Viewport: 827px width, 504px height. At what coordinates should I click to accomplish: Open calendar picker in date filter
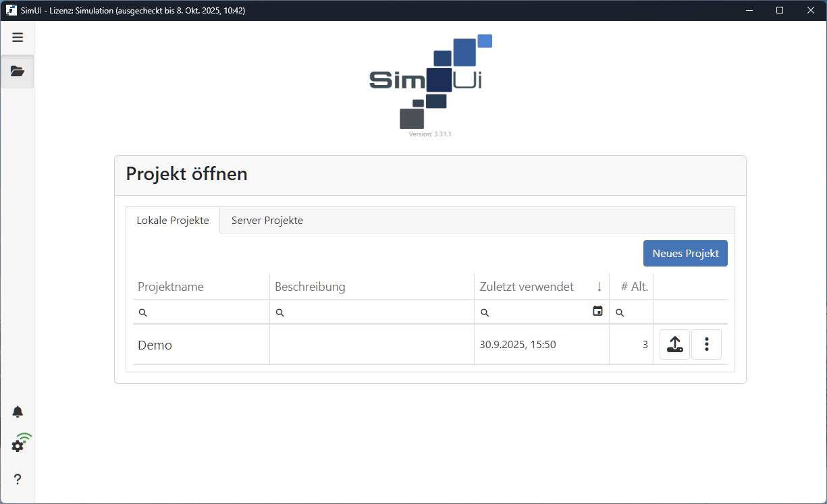597,311
